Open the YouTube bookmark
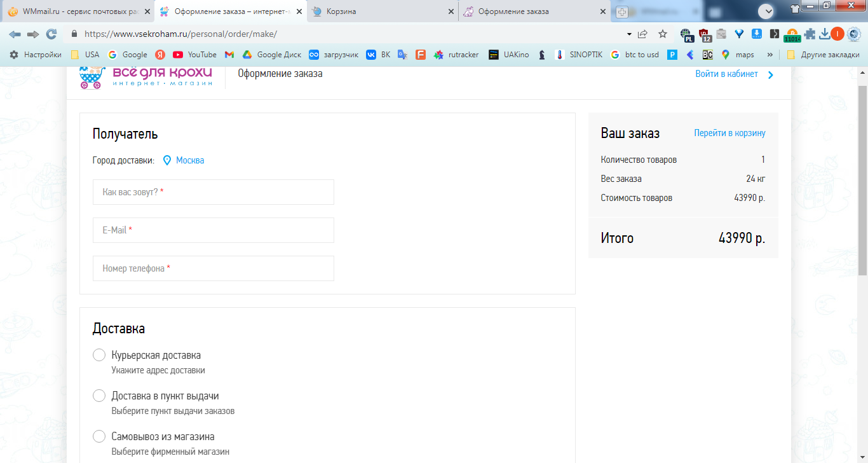 194,55
